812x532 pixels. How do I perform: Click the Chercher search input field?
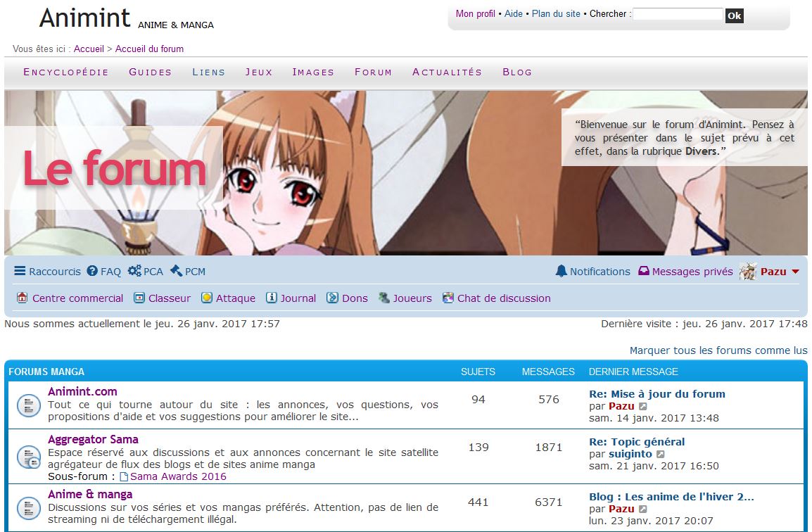tap(678, 14)
